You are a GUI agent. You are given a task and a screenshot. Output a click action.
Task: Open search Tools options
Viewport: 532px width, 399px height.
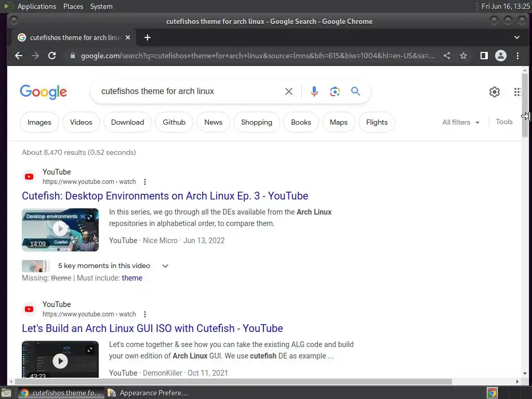point(504,122)
